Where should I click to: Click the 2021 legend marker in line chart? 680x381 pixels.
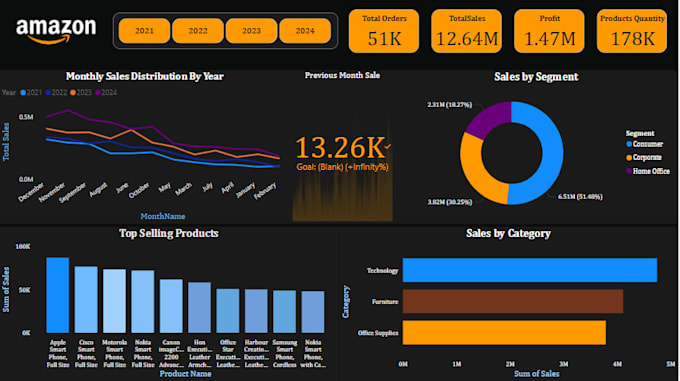click(x=23, y=92)
